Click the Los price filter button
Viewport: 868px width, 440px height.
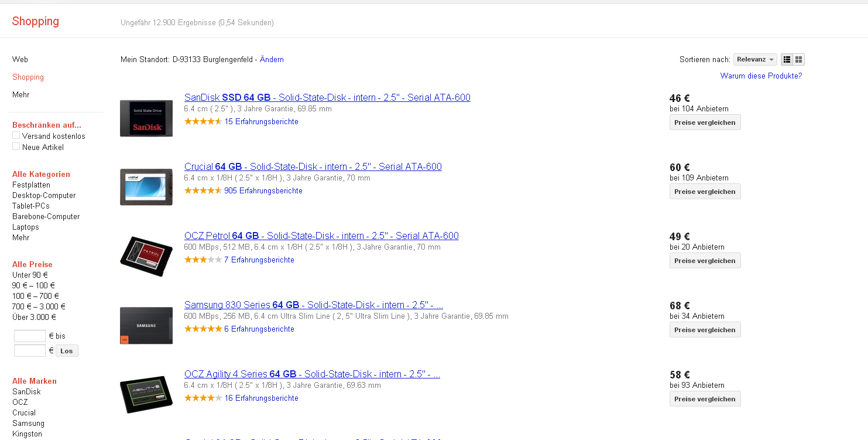[x=67, y=350]
